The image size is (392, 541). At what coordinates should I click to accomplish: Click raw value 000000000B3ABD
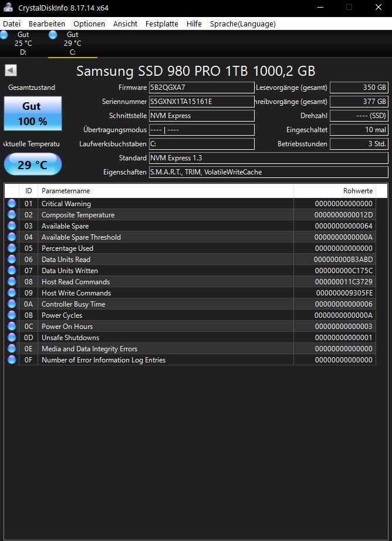click(x=343, y=260)
